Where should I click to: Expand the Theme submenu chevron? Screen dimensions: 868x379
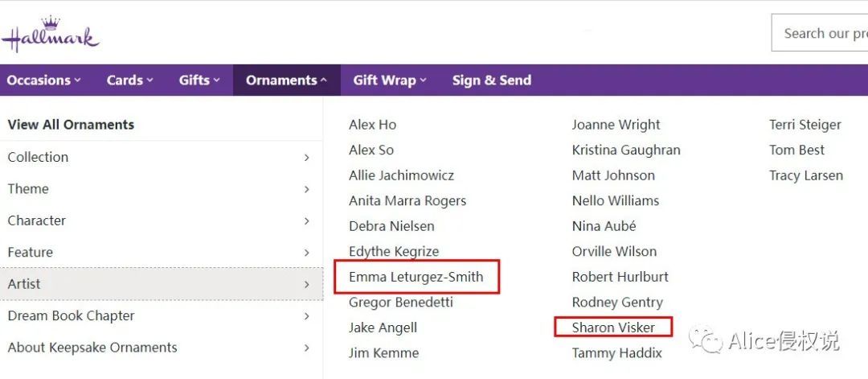(307, 189)
